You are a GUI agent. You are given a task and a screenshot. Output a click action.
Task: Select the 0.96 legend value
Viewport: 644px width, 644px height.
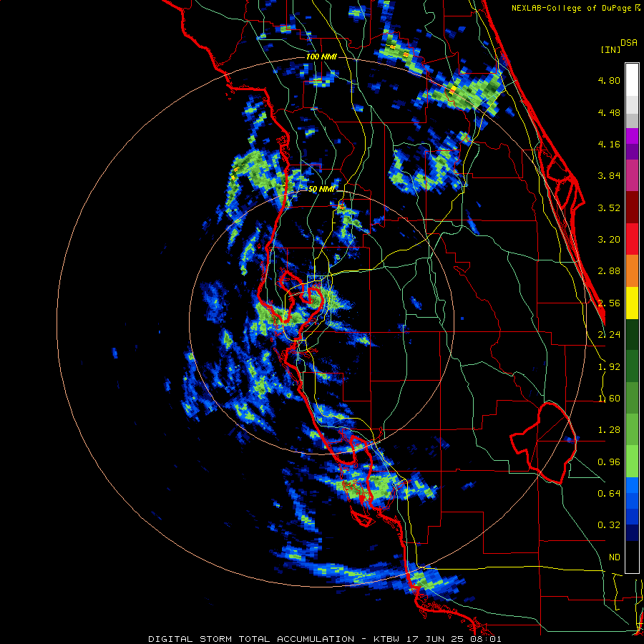[609, 462]
